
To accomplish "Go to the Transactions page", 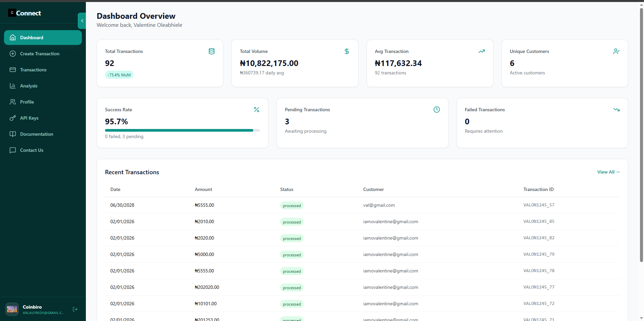I will click(x=33, y=70).
